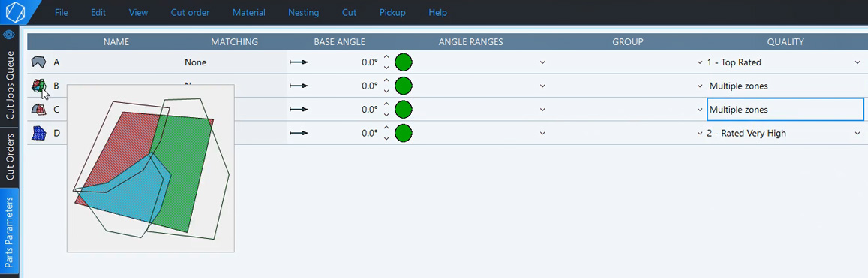Sort by MATCHING column header
868x278 pixels.
pos(235,41)
